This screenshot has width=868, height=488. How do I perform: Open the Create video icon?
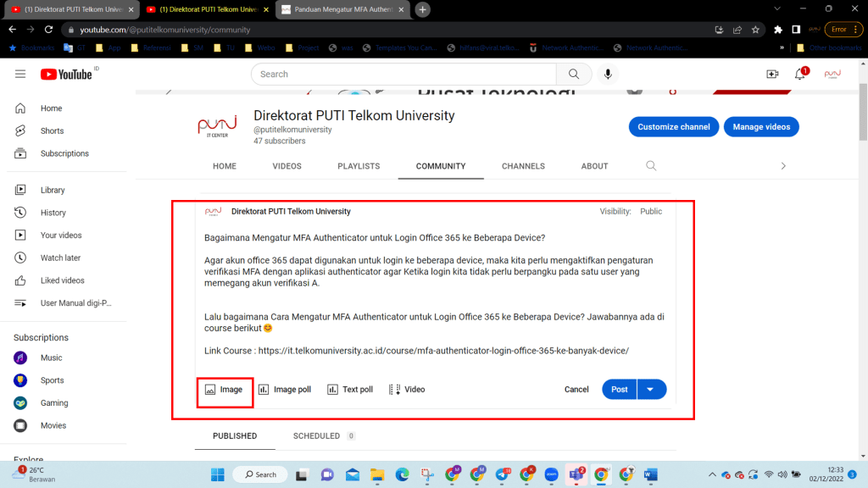coord(772,74)
